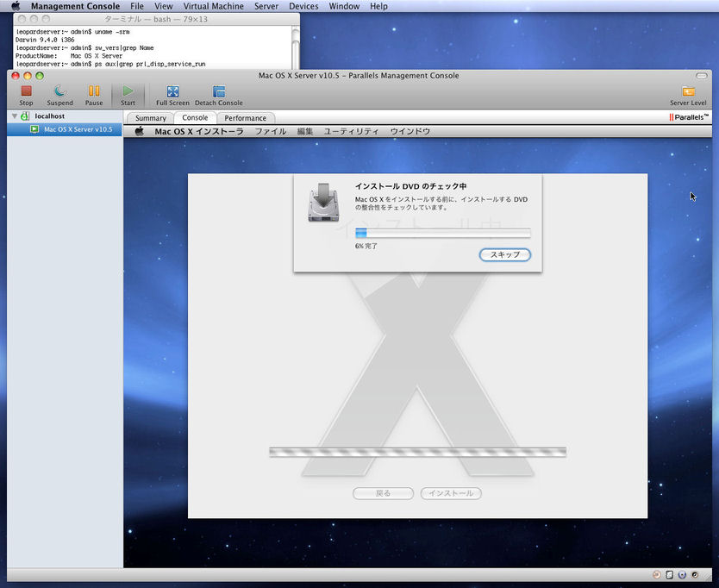Stop the virtual machine with Stop icon
Viewport: 719px width, 588px height.
point(26,91)
